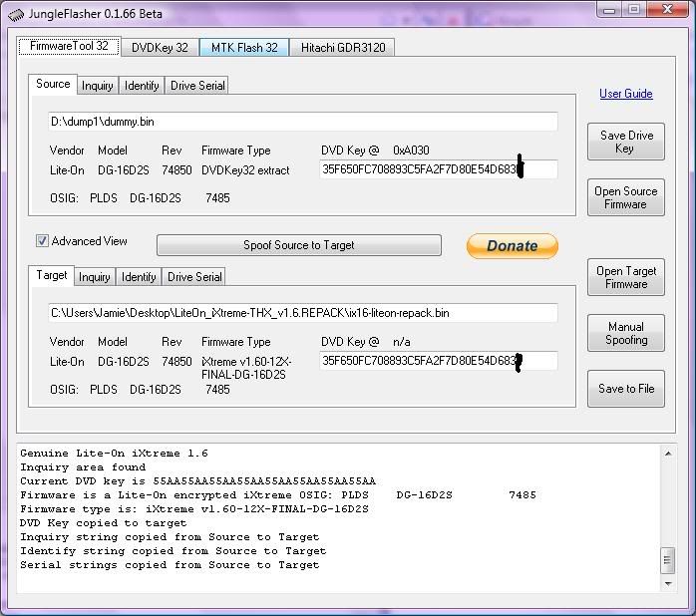Show the Source panel Drive Serial tab
Viewport: 696px width, 616px height.
pyautogui.click(x=197, y=86)
